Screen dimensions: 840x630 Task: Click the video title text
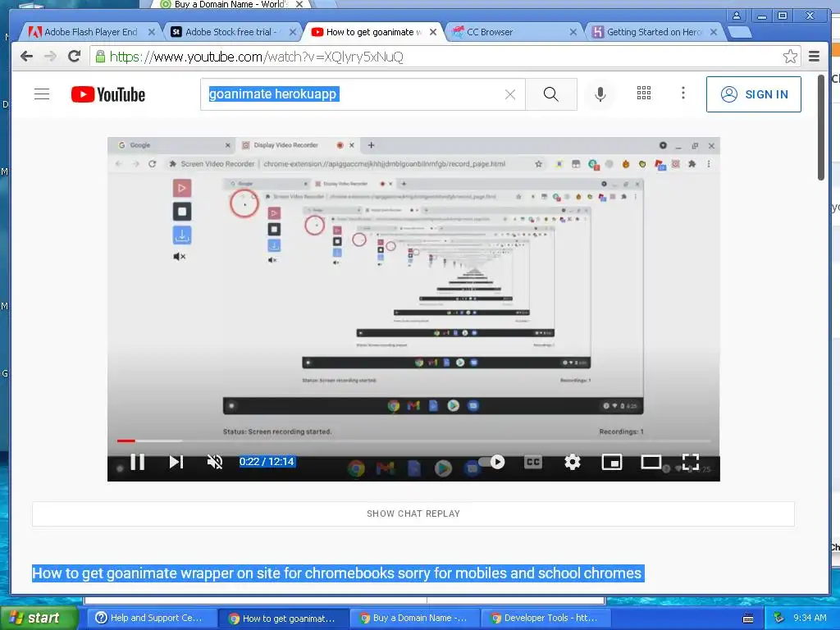pos(337,573)
